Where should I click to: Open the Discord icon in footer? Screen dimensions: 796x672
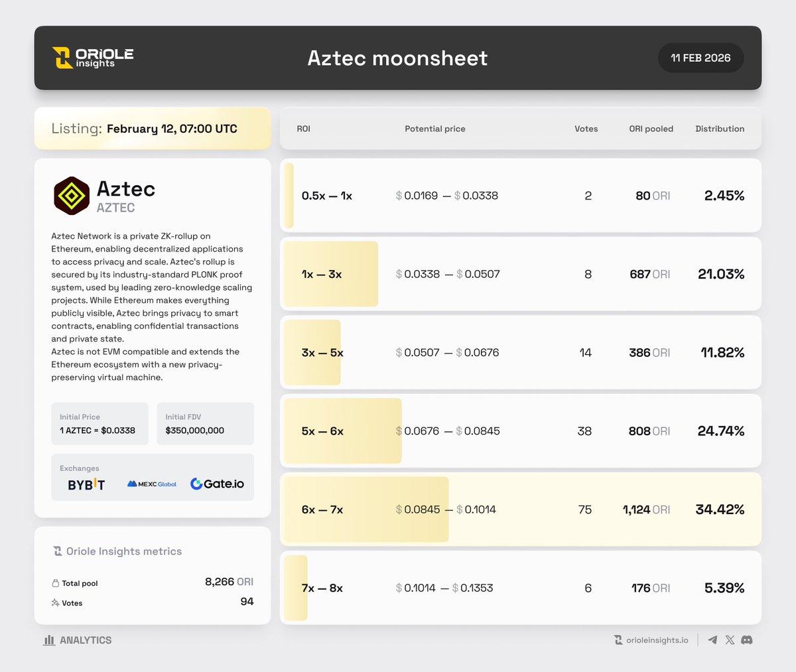747,640
